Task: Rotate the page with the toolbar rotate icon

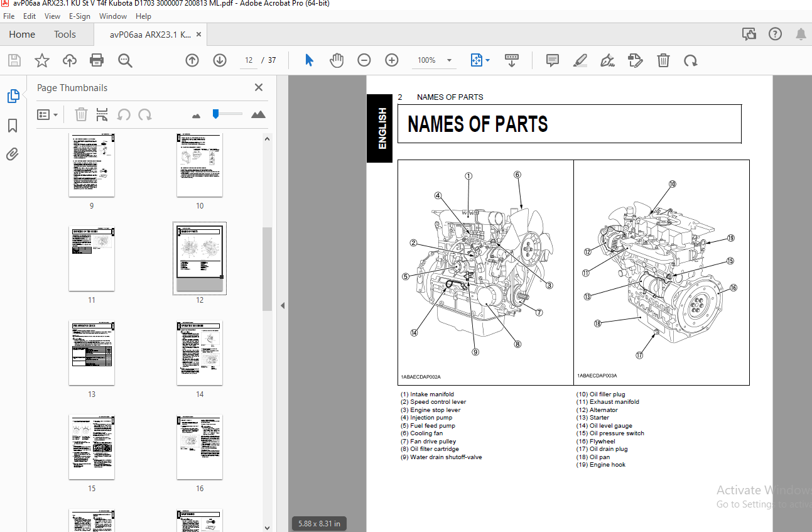Action: click(x=691, y=60)
